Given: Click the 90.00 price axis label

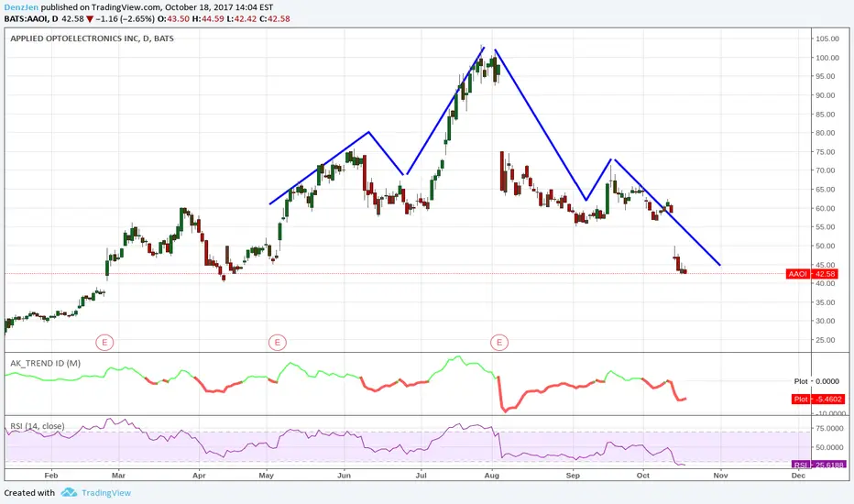Looking at the screenshot, I should coord(827,95).
